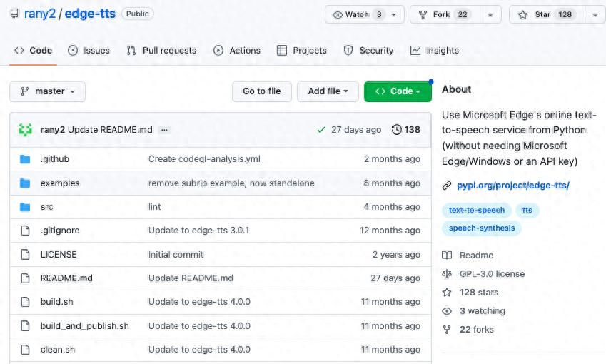Click the file icon beside clean.sh
Viewport: 606px width, 364px height.
tap(25, 350)
